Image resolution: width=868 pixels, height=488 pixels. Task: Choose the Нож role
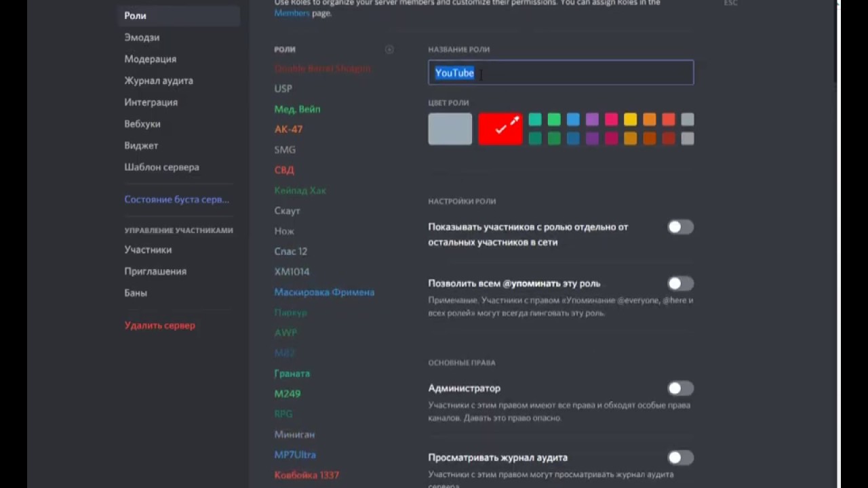point(284,231)
